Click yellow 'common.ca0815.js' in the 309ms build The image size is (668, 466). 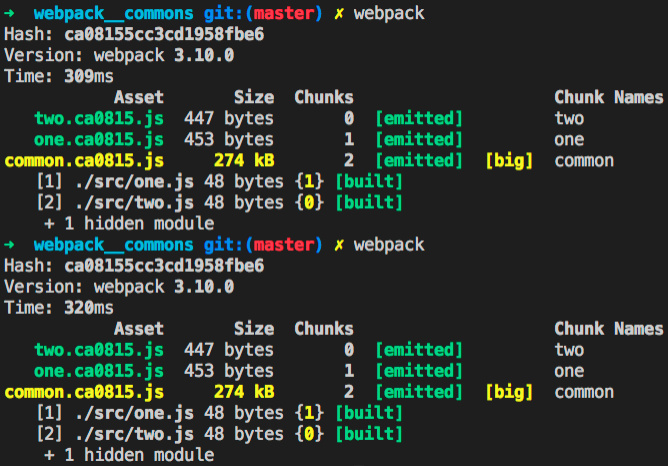coord(84,161)
